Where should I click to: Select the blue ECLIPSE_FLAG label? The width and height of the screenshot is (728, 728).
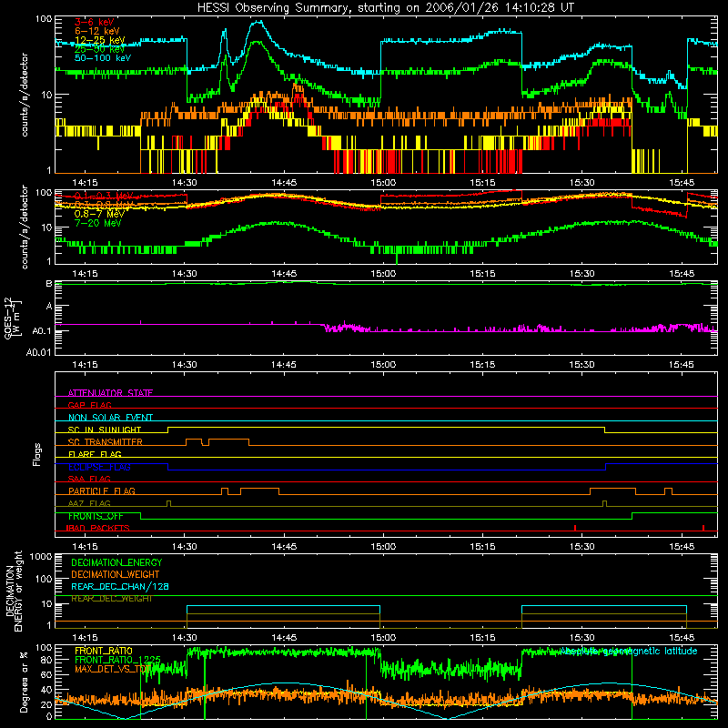99,467
